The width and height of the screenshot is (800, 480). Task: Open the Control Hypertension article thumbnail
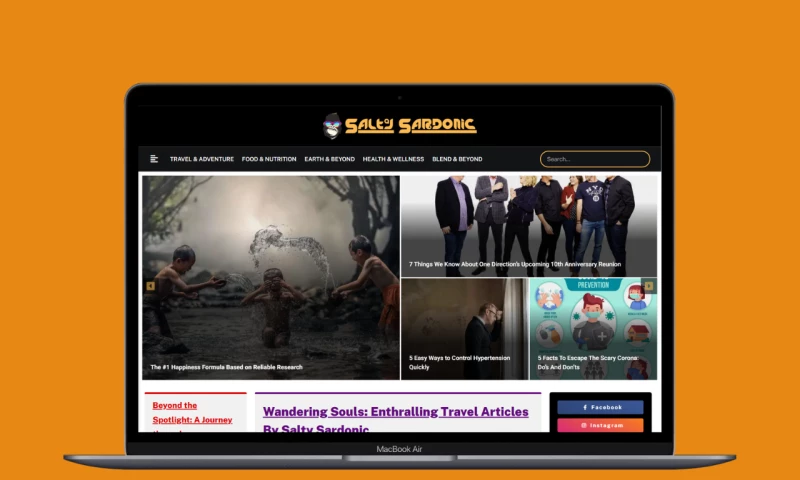coord(465,329)
